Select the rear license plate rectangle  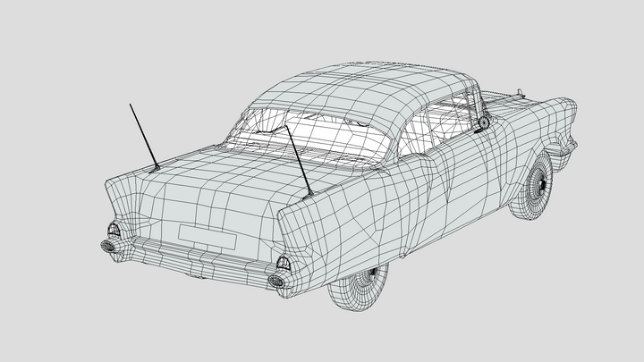coord(208,237)
